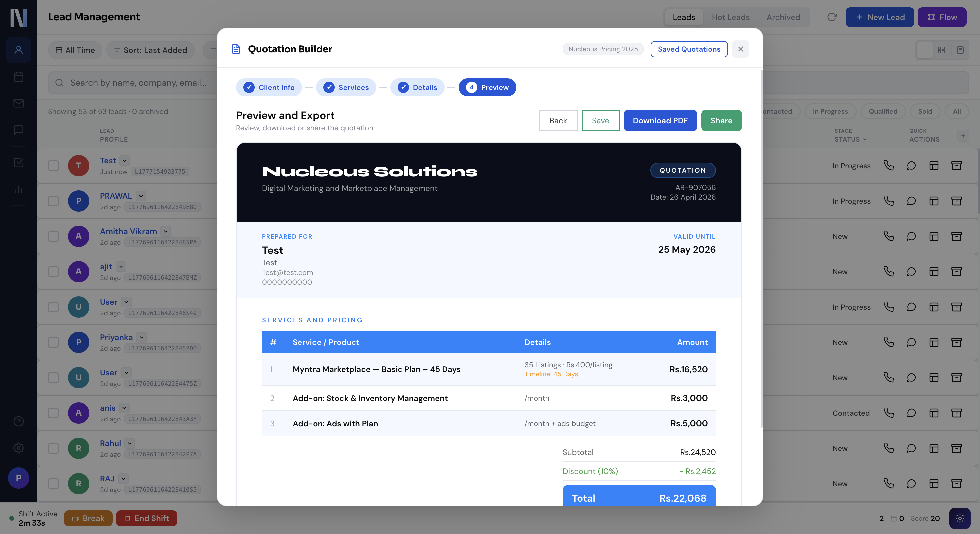Viewport: 980px width, 534px height.
Task: Filter leads by Qualified stage
Action: coord(883,111)
